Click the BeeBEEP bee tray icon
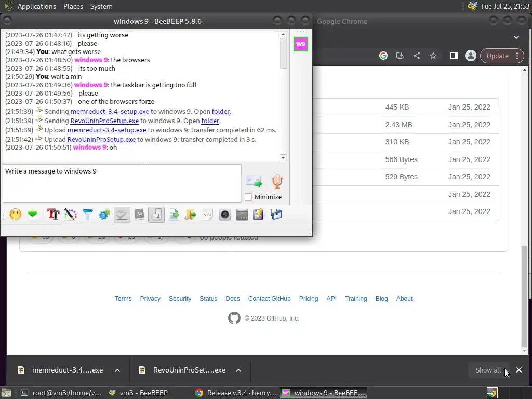 coord(472,6)
